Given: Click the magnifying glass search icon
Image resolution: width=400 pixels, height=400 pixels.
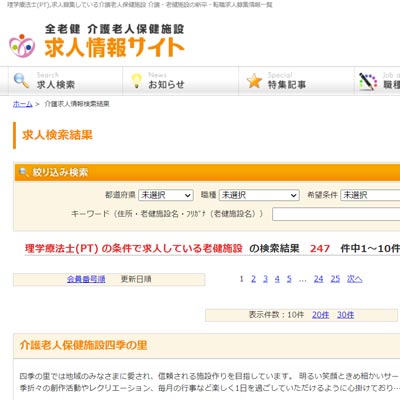Looking at the screenshot, I should click(21, 81).
